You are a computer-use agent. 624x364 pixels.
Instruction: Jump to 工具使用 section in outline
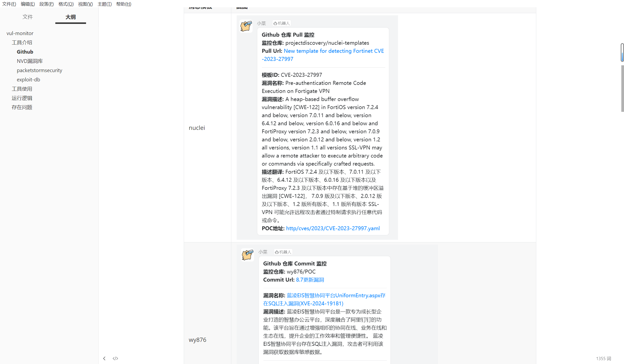tap(22, 89)
